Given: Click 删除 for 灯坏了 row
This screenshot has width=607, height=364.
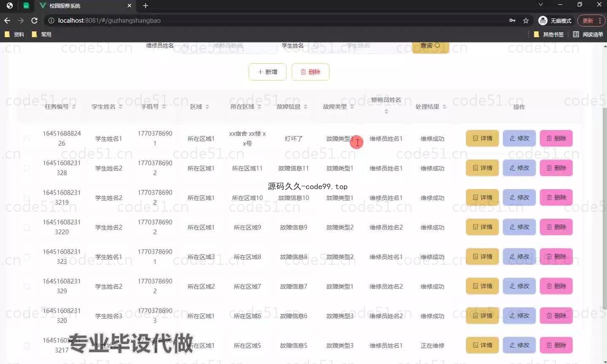Looking at the screenshot, I should pyautogui.click(x=556, y=138).
